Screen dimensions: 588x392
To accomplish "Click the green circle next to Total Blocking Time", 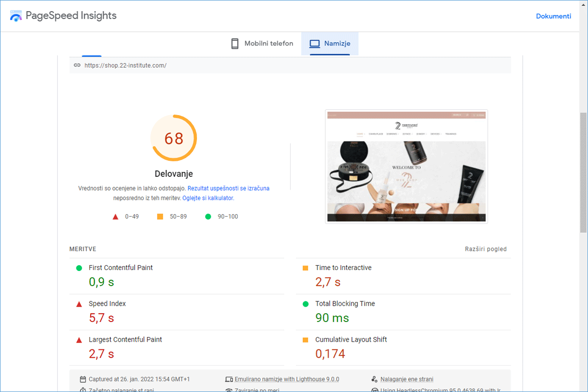I will pos(305,304).
